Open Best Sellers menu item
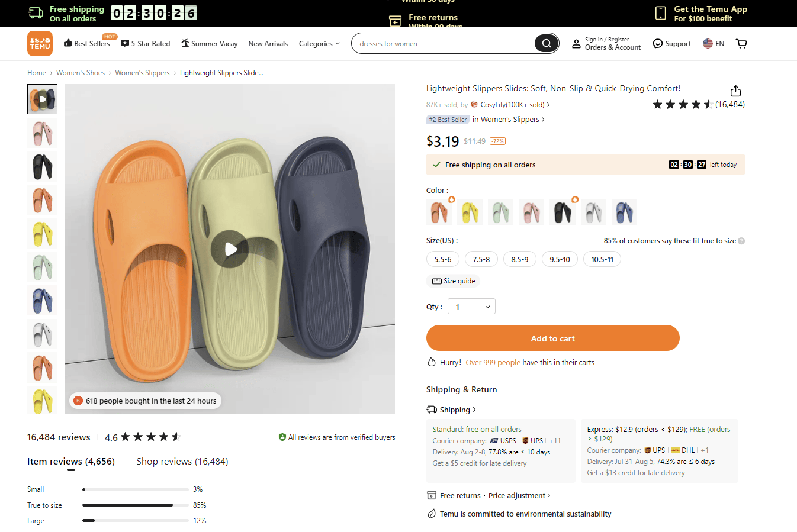 86,43
